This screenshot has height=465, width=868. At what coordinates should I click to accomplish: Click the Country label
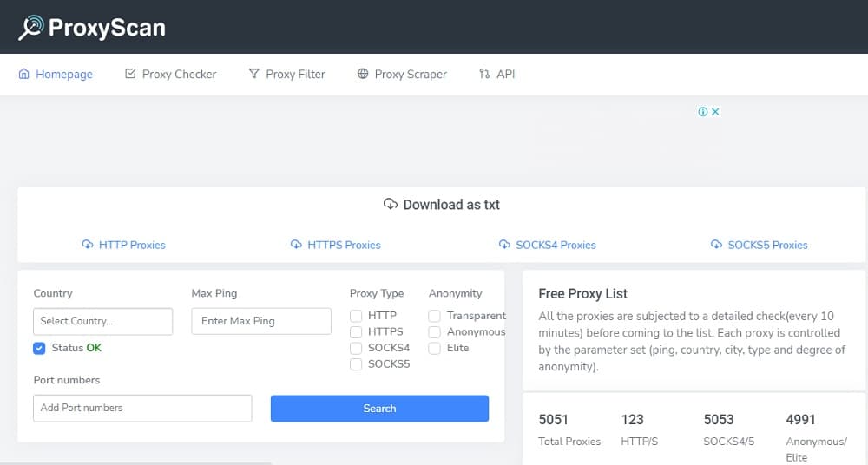point(53,294)
